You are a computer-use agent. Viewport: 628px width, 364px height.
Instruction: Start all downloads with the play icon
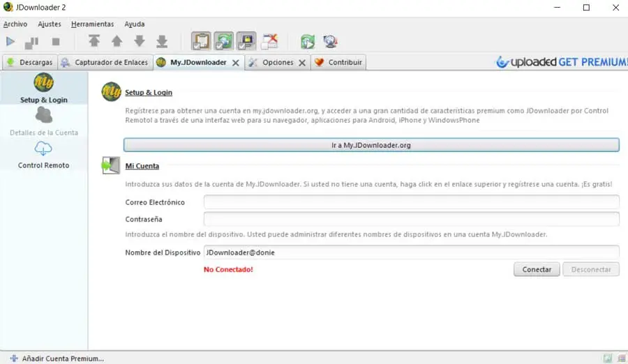[x=10, y=41]
